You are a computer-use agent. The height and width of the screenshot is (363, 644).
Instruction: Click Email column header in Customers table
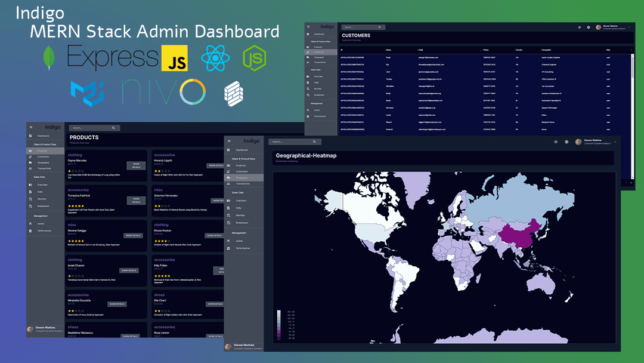pos(421,50)
